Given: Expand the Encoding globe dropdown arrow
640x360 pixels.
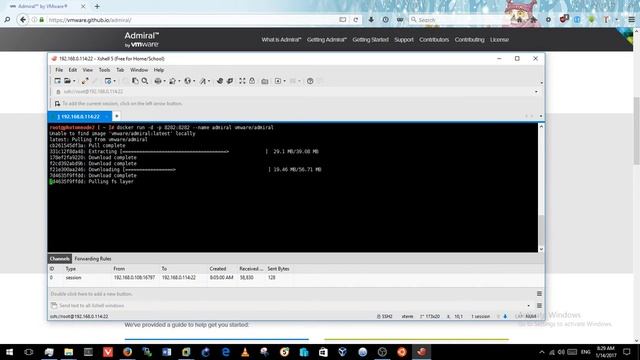Looking at the screenshot, I should (194, 81).
